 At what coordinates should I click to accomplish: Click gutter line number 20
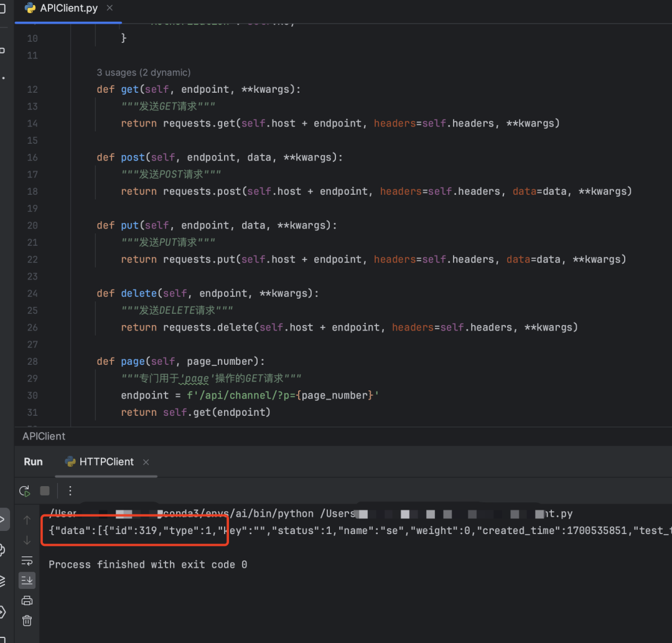pos(32,225)
